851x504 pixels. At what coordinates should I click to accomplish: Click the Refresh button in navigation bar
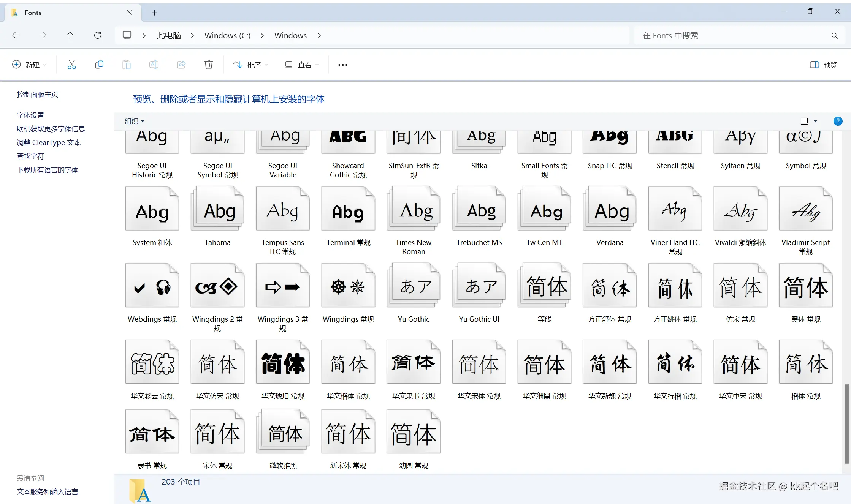tap(98, 35)
